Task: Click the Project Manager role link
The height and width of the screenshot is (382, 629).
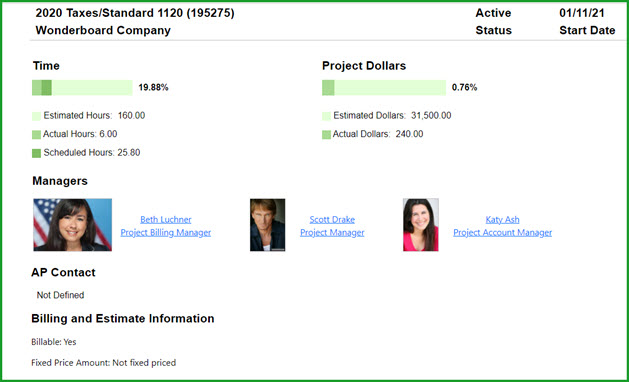Action: 332,232
